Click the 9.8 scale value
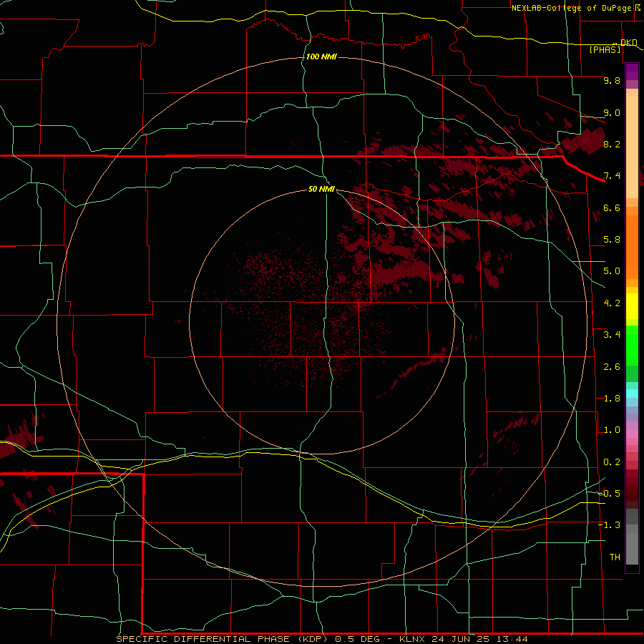644x644 pixels. point(612,80)
